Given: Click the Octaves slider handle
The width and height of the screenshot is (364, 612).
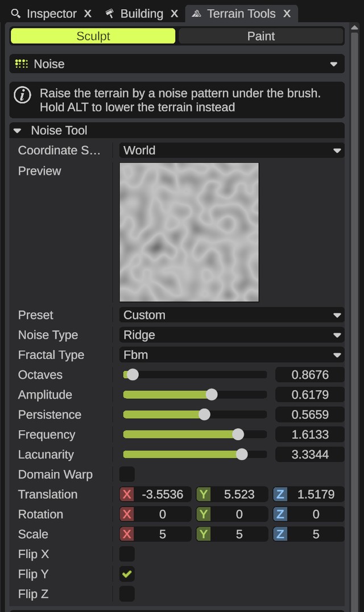Looking at the screenshot, I should tap(133, 375).
